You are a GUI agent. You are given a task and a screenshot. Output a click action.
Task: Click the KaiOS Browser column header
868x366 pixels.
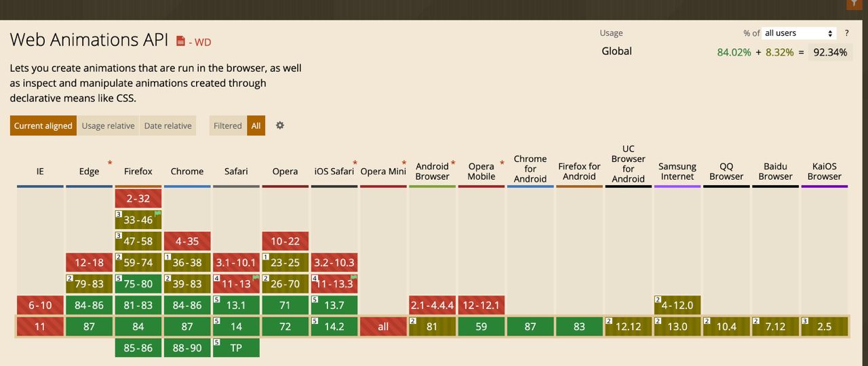[x=825, y=171]
